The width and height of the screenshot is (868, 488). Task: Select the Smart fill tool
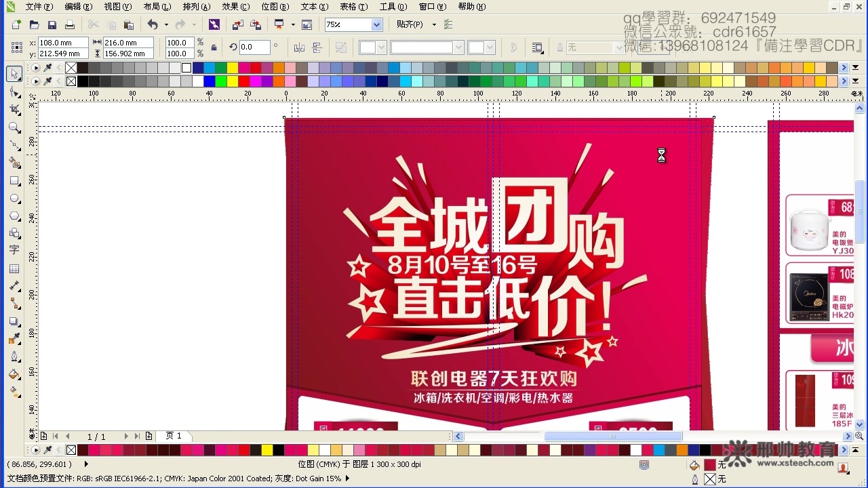tap(14, 163)
